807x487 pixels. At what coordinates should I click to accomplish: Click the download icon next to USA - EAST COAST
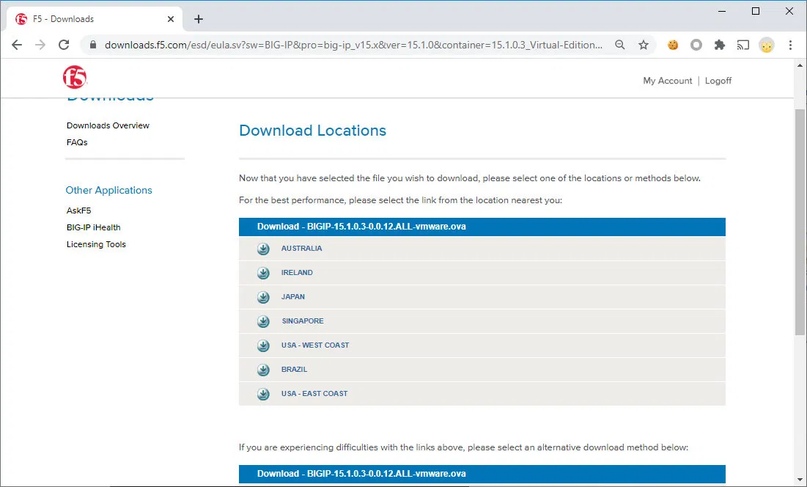(x=263, y=394)
